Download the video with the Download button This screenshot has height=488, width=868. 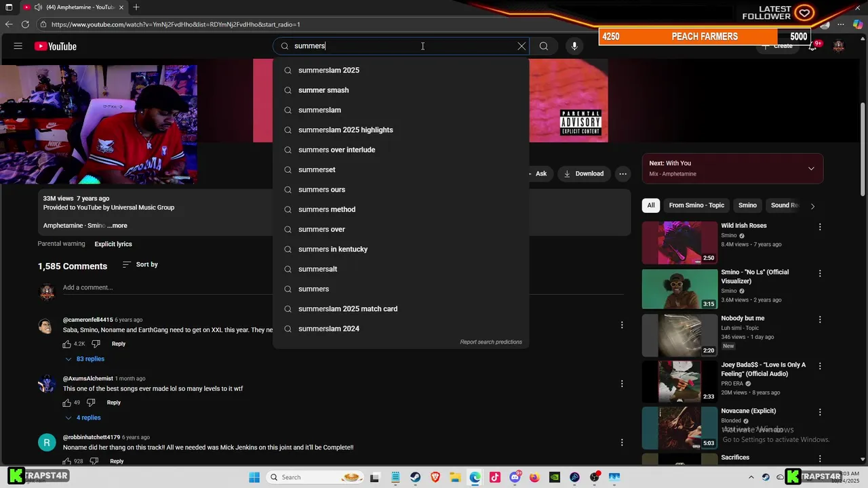point(583,174)
